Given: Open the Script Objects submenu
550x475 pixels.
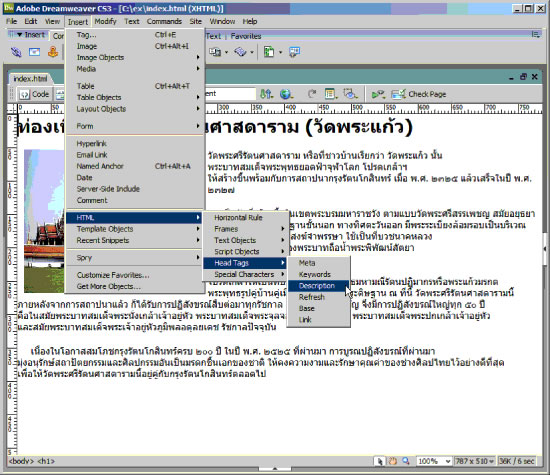Looking at the screenshot, I should pos(245,252).
